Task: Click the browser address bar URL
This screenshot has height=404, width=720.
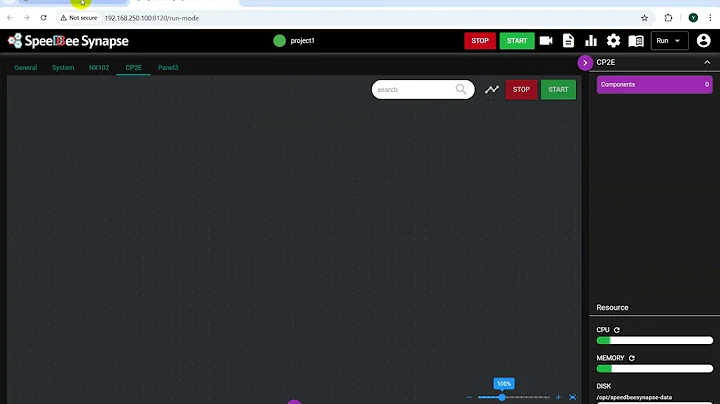Action: click(x=152, y=18)
